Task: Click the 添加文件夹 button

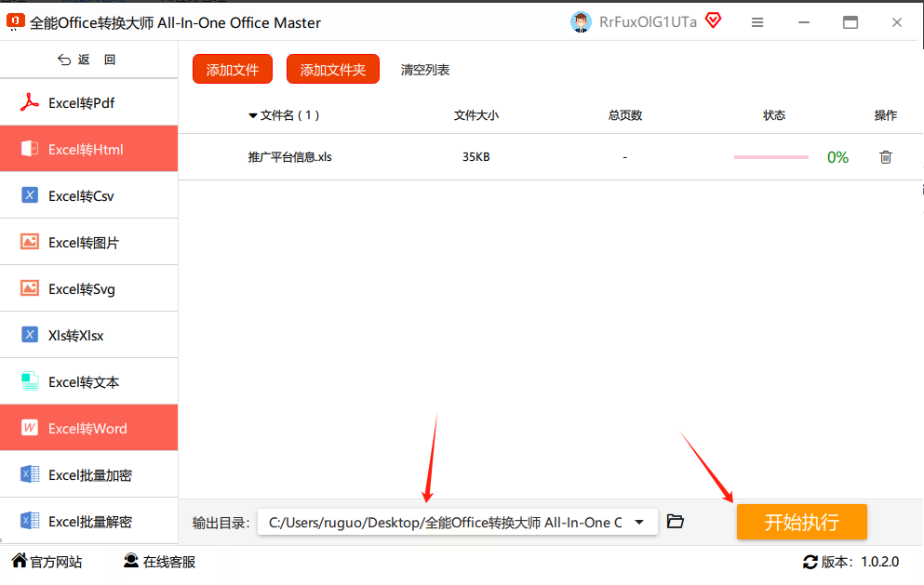Action: pyautogui.click(x=333, y=70)
